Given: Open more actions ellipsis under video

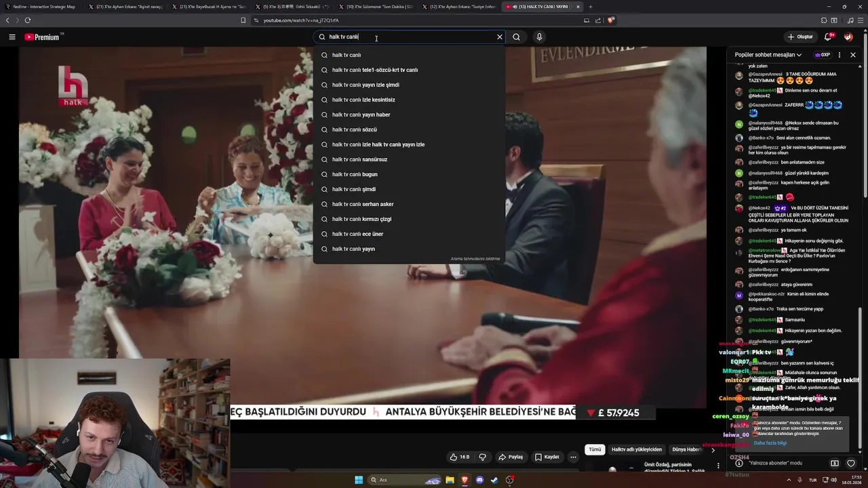Looking at the screenshot, I should [x=573, y=457].
